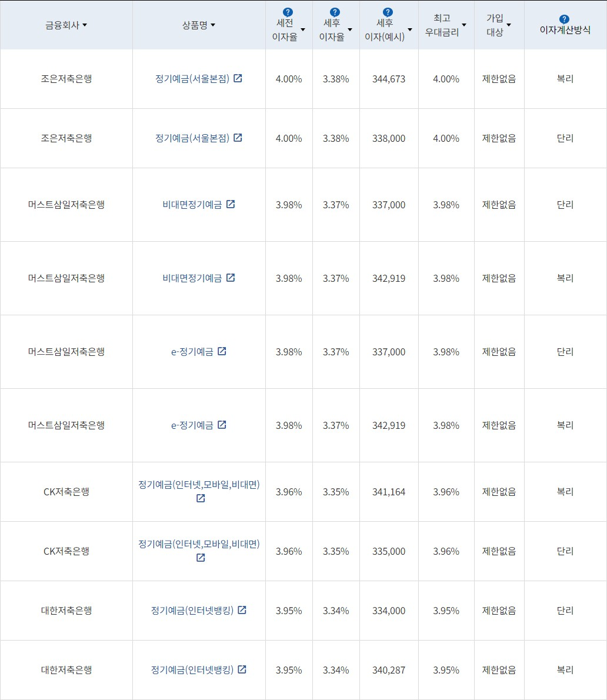607x700 pixels.
Task: Click external link icon beside e-정기예금
Action: click(222, 352)
